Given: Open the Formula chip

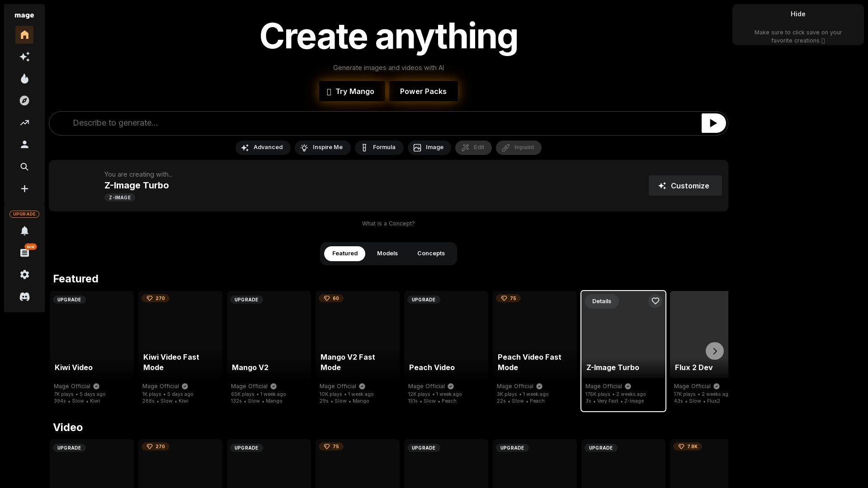Looking at the screenshot, I should point(379,148).
